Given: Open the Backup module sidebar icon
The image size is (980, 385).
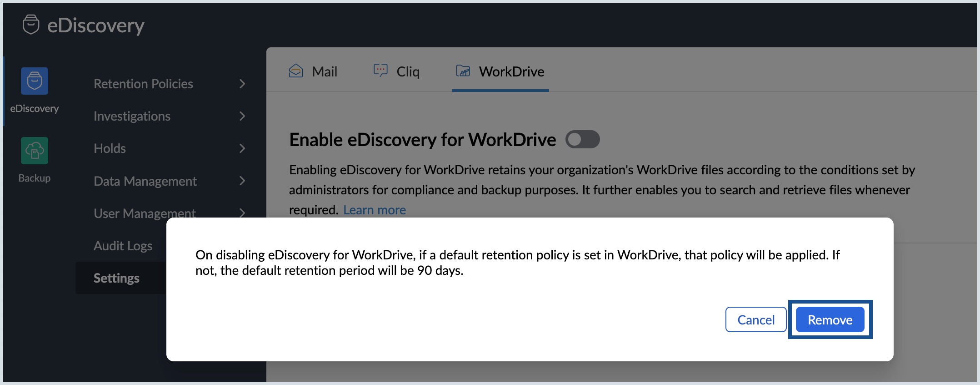Looking at the screenshot, I should coord(35,151).
